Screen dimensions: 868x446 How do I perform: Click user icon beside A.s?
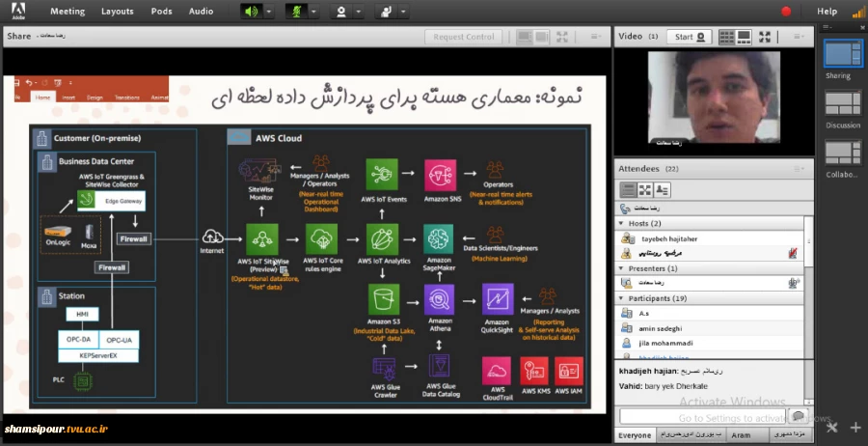[x=626, y=313]
